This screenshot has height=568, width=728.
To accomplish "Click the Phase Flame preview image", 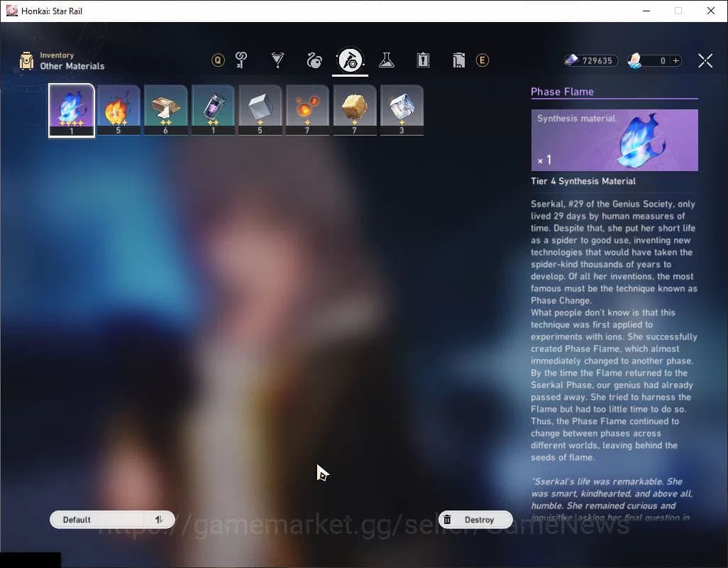I will [x=614, y=140].
